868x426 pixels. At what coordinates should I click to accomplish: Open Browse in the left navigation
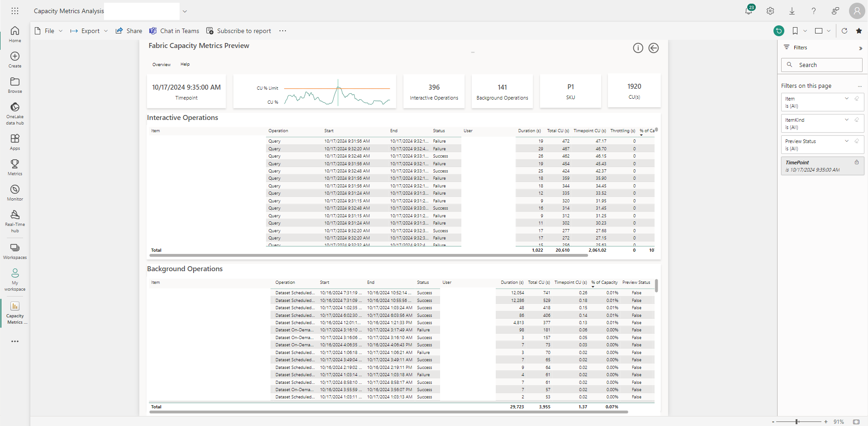[x=15, y=85]
